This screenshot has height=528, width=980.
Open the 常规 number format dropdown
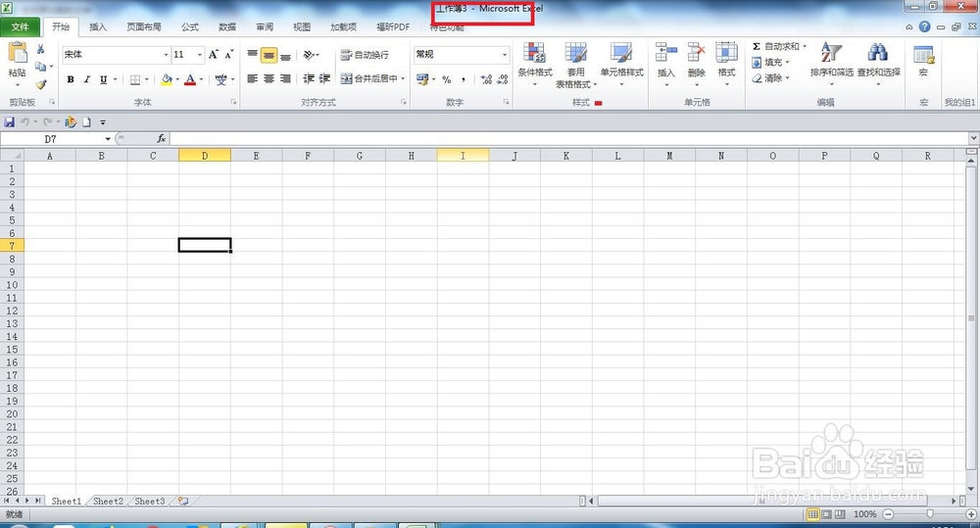point(505,55)
